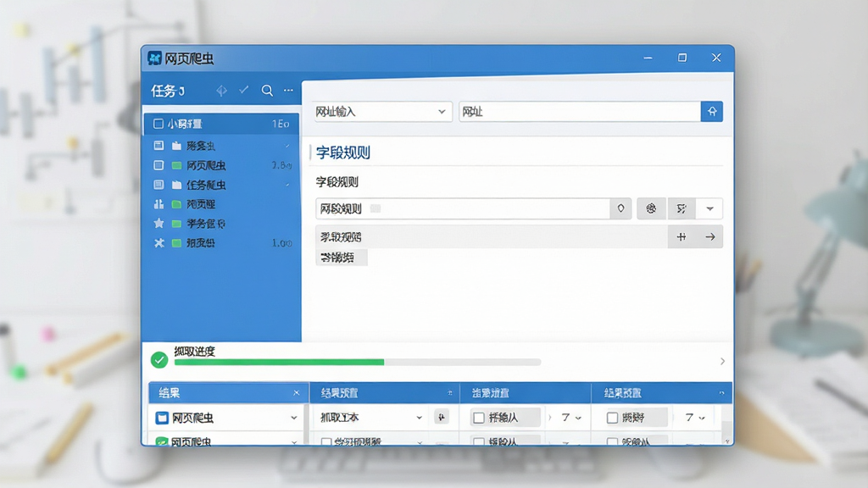This screenshot has height=488, width=868.
Task: Click the small sort icon in second results header
Action: point(449,393)
